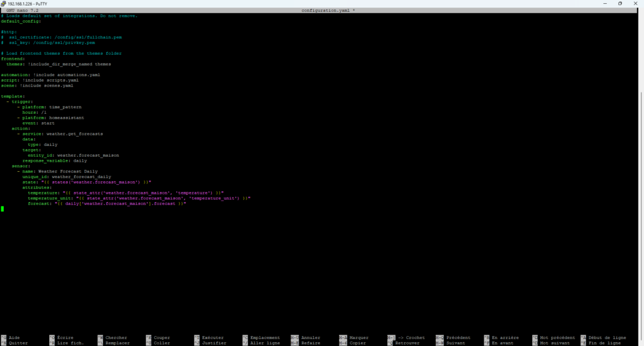The image size is (644, 346).
Task: Click the 'Marquer' shortcut label
Action: [359, 338]
